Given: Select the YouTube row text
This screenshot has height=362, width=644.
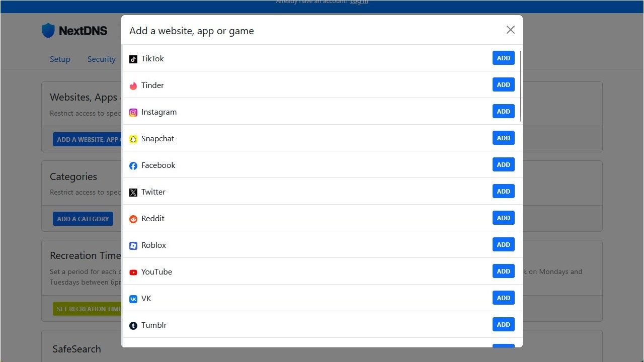Looking at the screenshot, I should click(156, 272).
